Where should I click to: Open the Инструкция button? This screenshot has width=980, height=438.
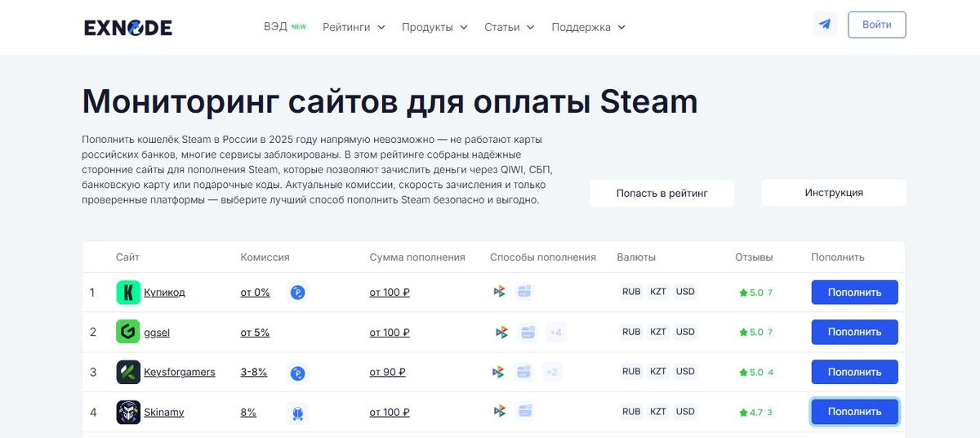coord(834,193)
